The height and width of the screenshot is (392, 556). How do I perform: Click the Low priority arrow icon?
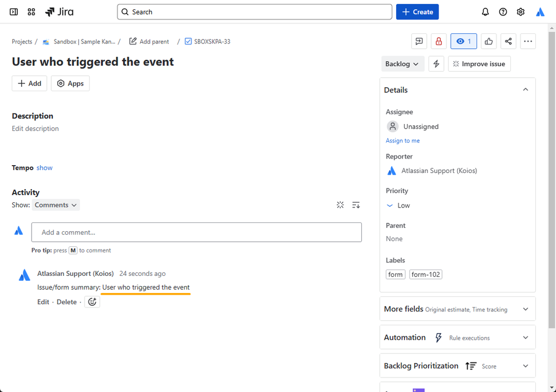pyautogui.click(x=390, y=205)
